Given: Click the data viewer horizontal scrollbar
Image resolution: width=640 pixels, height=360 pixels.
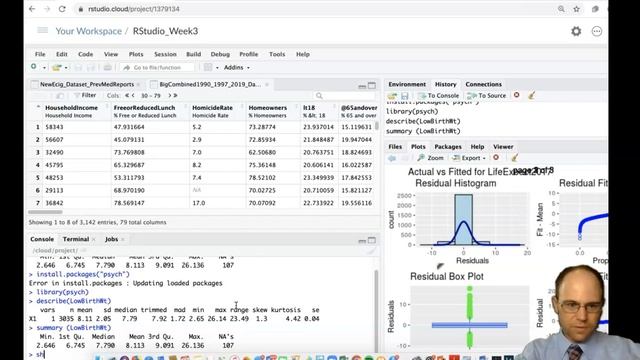Looking at the screenshot, I should 45,212.
